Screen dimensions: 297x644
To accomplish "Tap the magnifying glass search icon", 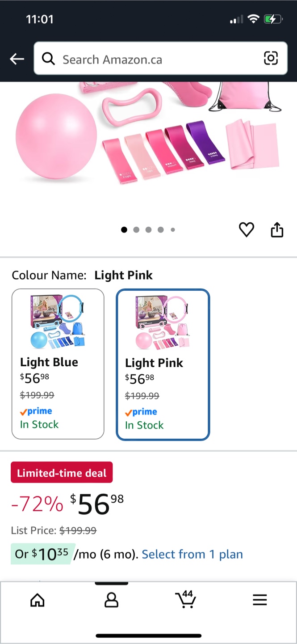I will point(48,59).
